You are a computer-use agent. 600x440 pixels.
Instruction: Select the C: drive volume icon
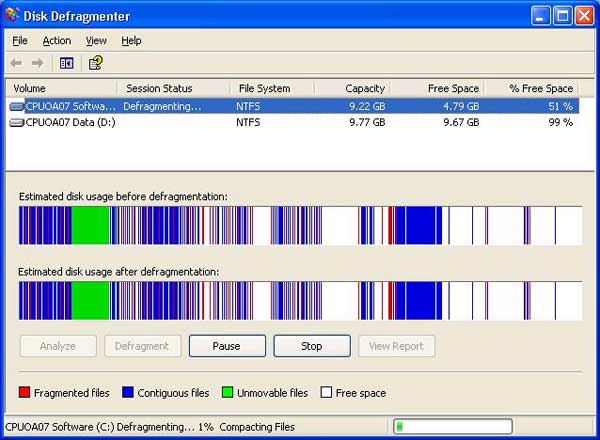click(16, 106)
